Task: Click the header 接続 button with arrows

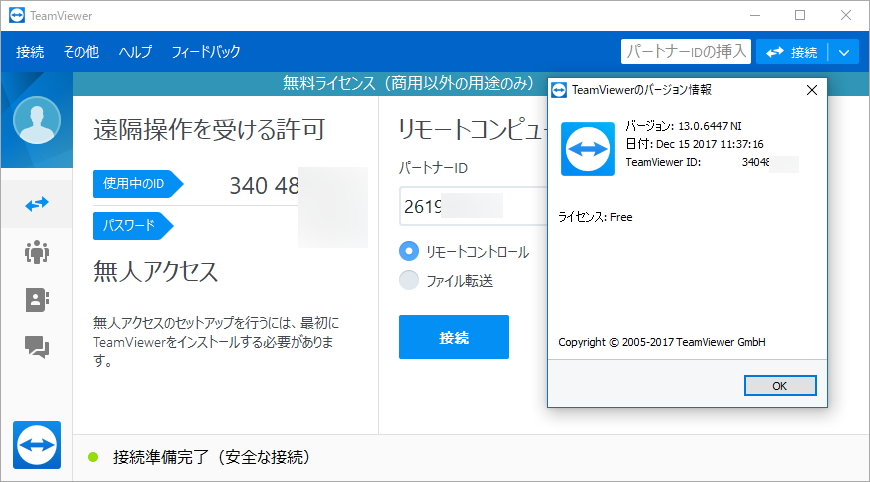Action: (x=792, y=53)
